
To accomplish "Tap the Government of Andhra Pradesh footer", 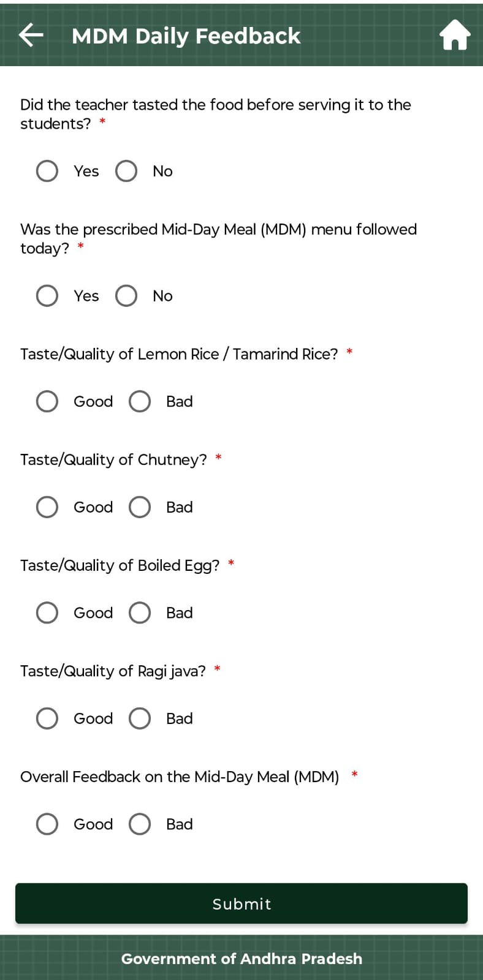I will point(241,959).
